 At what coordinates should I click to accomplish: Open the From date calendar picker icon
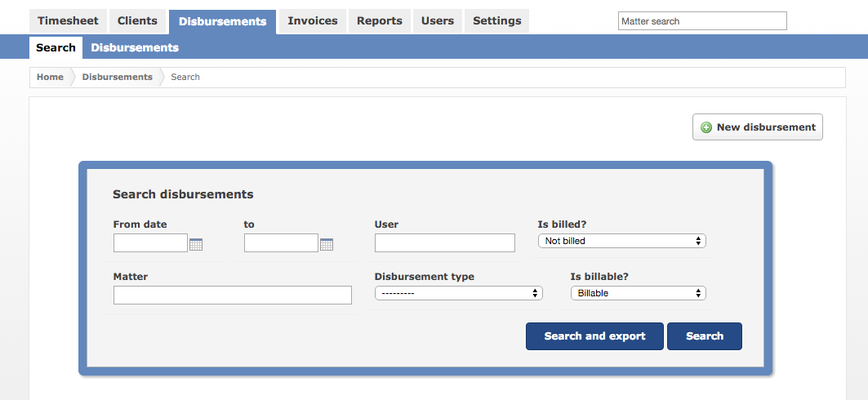tap(196, 244)
